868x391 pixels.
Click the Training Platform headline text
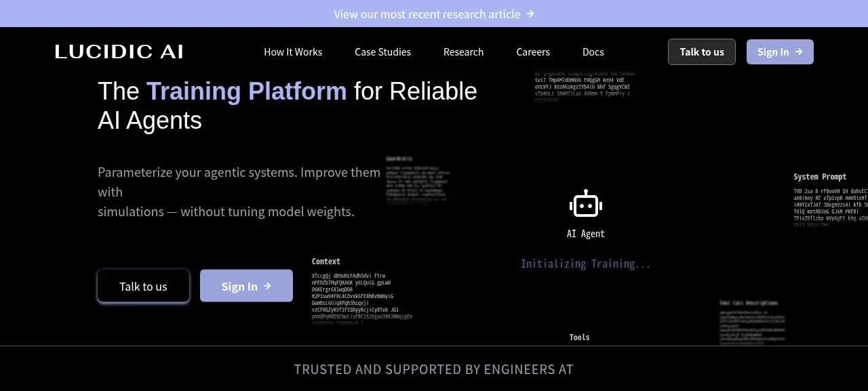point(247,91)
